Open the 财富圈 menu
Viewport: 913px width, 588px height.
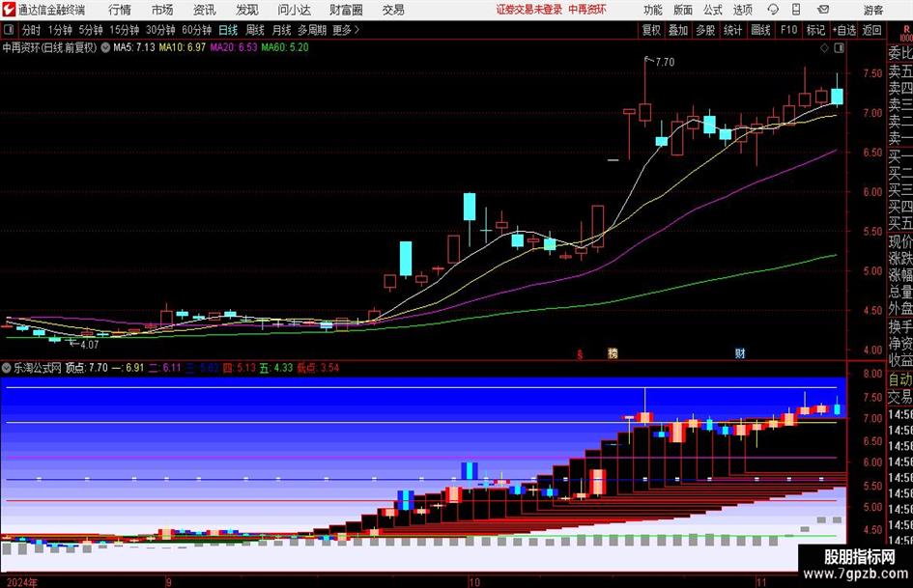pos(346,10)
